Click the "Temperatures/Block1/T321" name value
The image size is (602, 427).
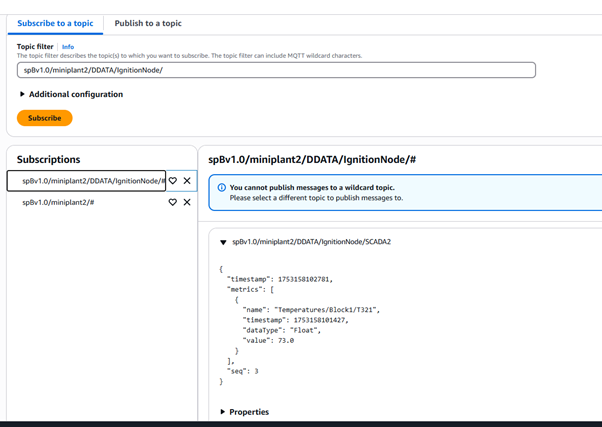[x=327, y=310]
